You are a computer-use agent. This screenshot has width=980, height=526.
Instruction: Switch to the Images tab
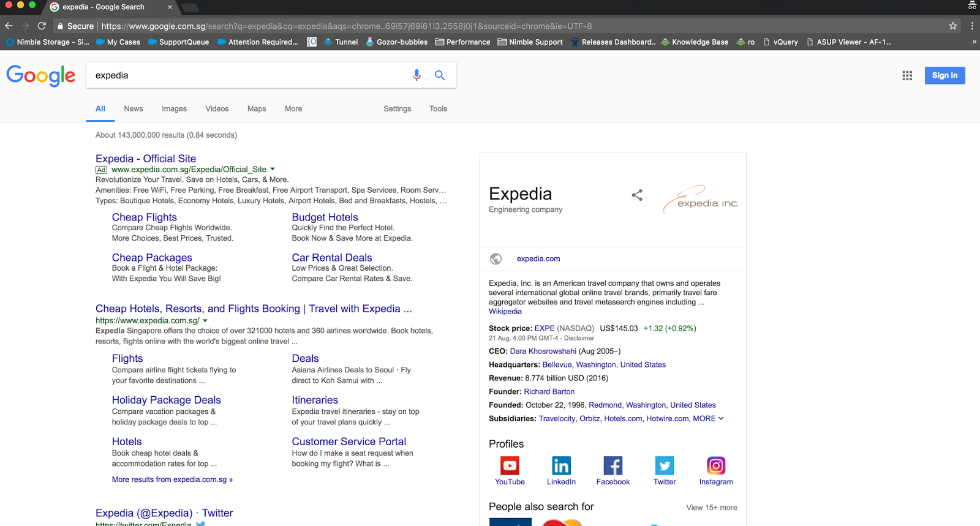174,109
